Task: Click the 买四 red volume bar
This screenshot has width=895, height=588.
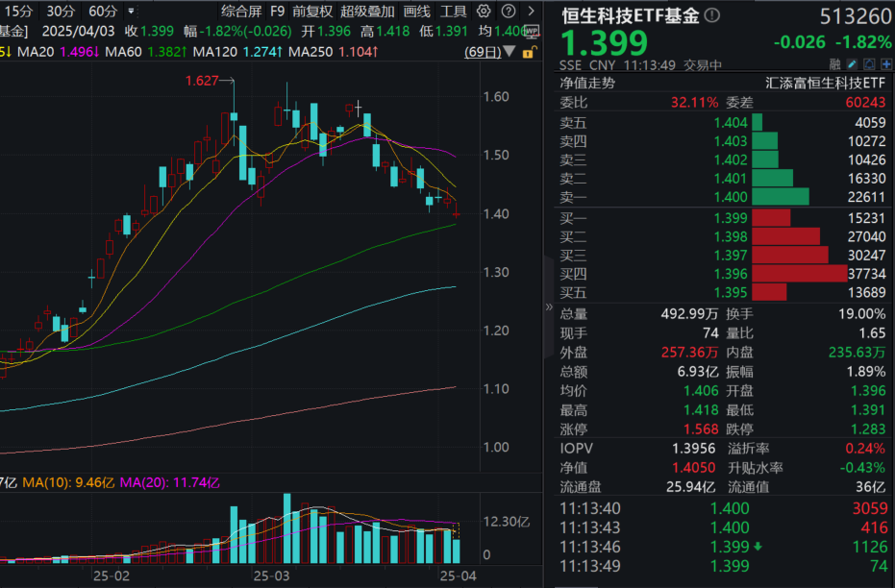Action: click(800, 274)
